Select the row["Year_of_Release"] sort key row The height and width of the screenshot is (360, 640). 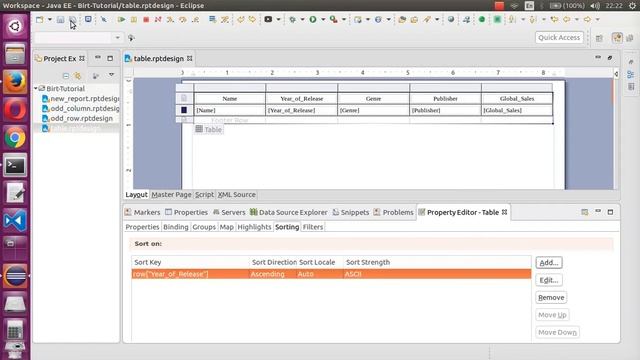(x=331, y=274)
